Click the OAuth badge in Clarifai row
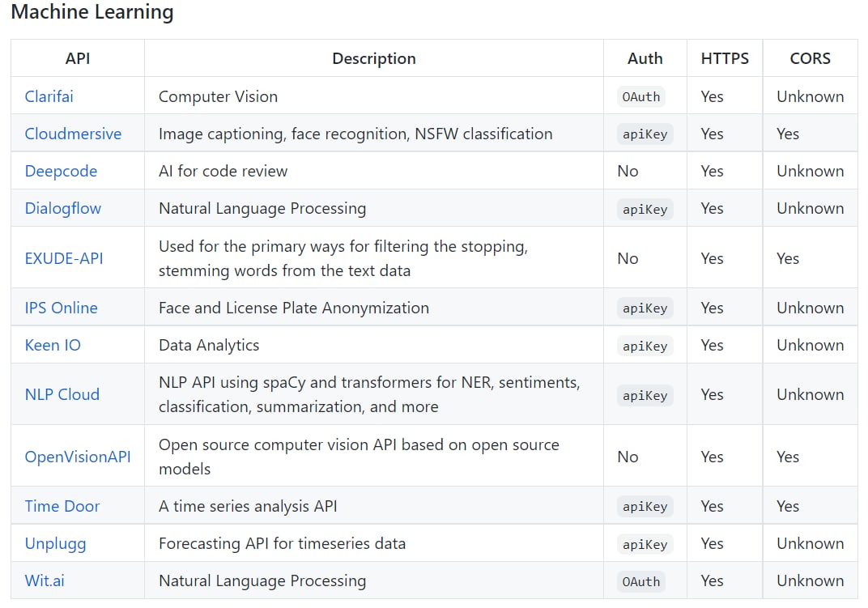Screen dimensions: 868x608 (x=641, y=97)
